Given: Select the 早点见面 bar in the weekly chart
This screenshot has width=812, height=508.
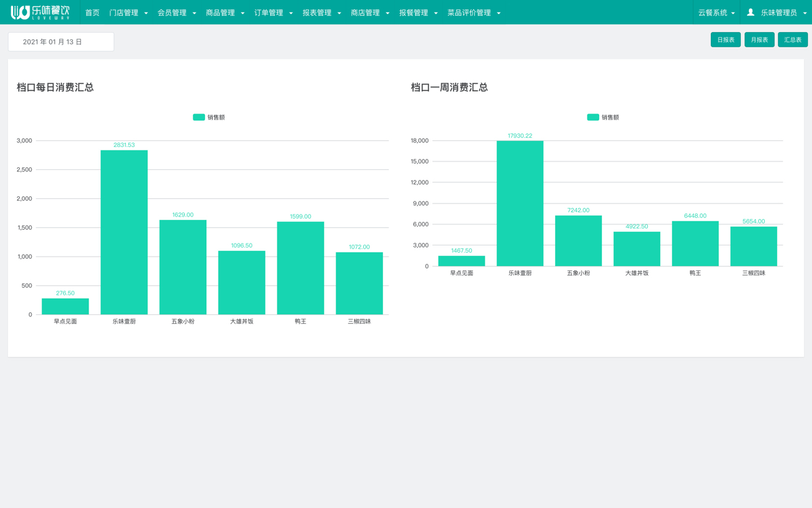Looking at the screenshot, I should tap(461, 261).
